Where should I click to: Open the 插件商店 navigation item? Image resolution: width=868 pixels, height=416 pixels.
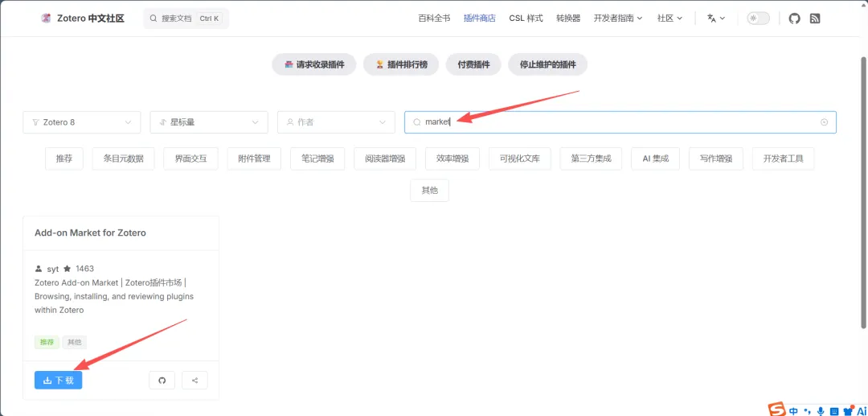coord(479,19)
